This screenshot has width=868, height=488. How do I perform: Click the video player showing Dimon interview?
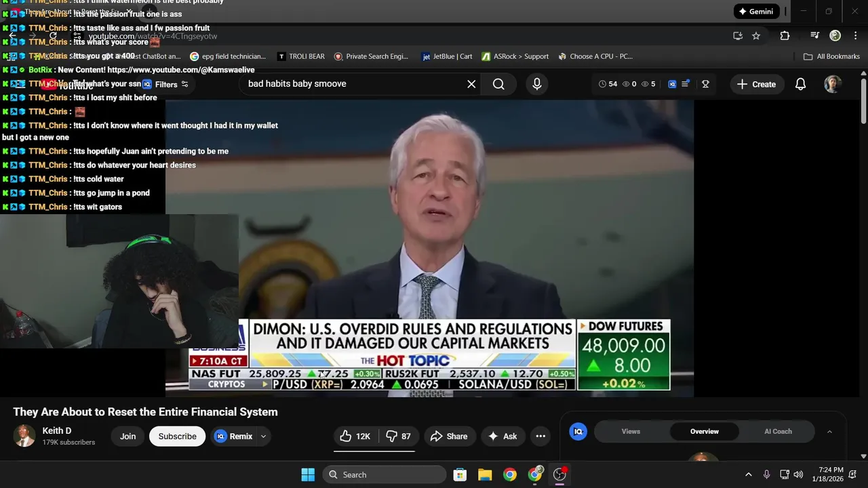click(x=429, y=248)
